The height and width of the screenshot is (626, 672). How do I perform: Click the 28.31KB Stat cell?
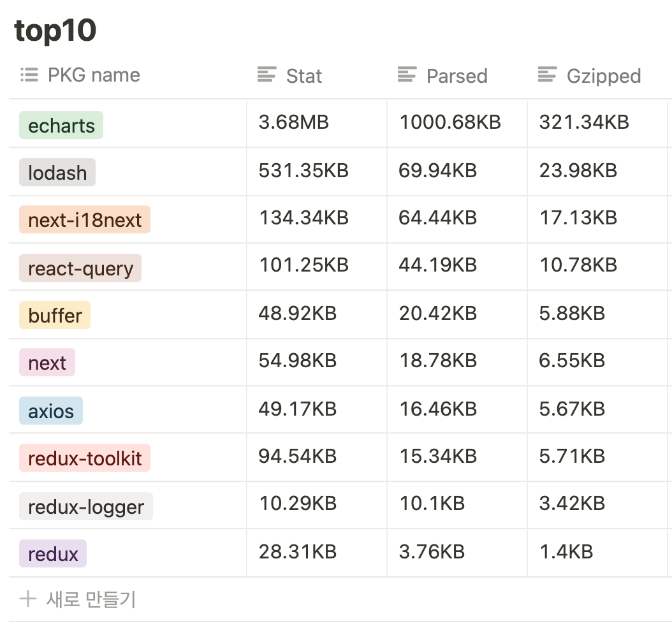pos(317,553)
